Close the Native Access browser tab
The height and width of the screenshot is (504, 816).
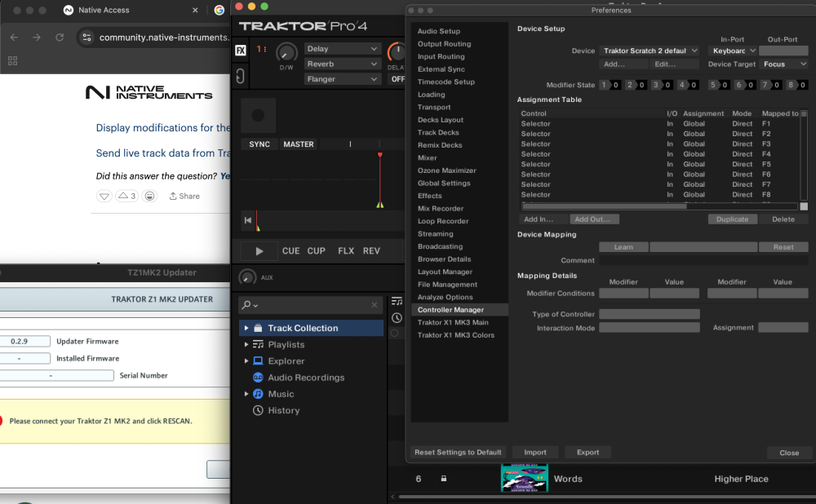click(x=195, y=10)
